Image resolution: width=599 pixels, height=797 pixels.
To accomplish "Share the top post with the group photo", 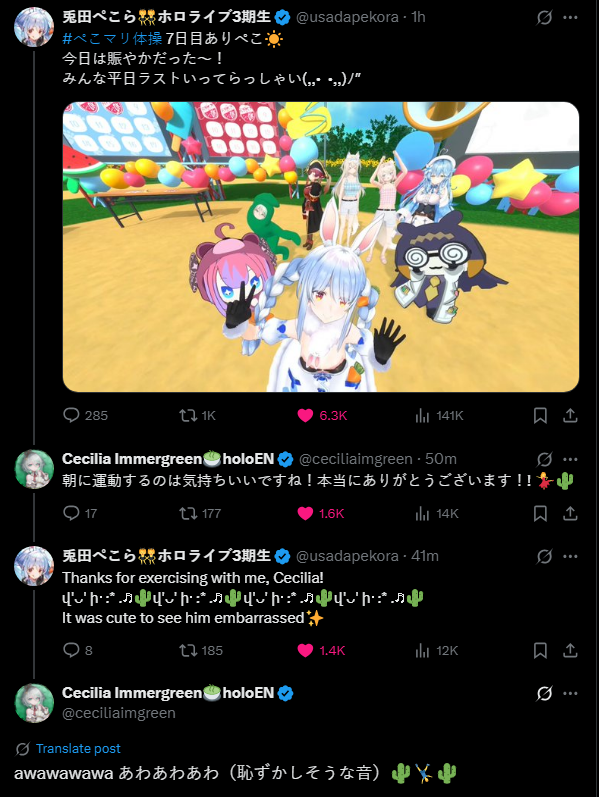I will 571,416.
